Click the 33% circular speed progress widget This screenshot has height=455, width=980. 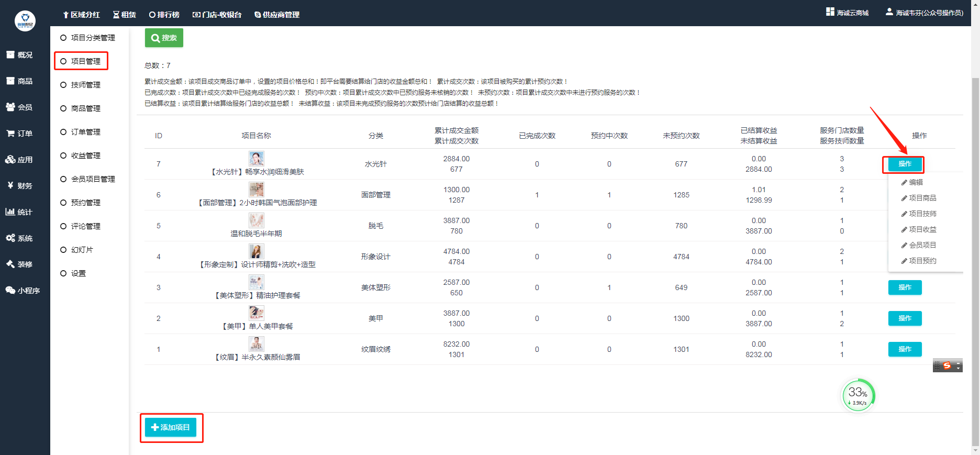[858, 395]
